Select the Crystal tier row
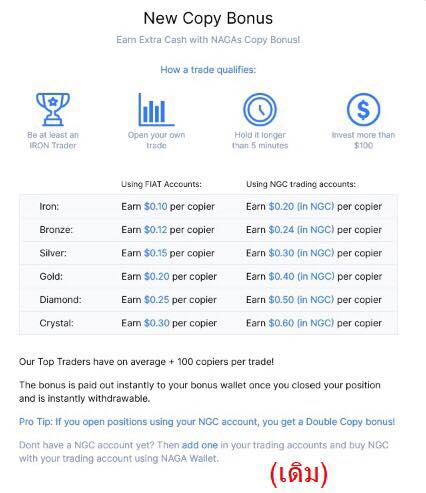The width and height of the screenshot is (426, 493). pos(208,323)
